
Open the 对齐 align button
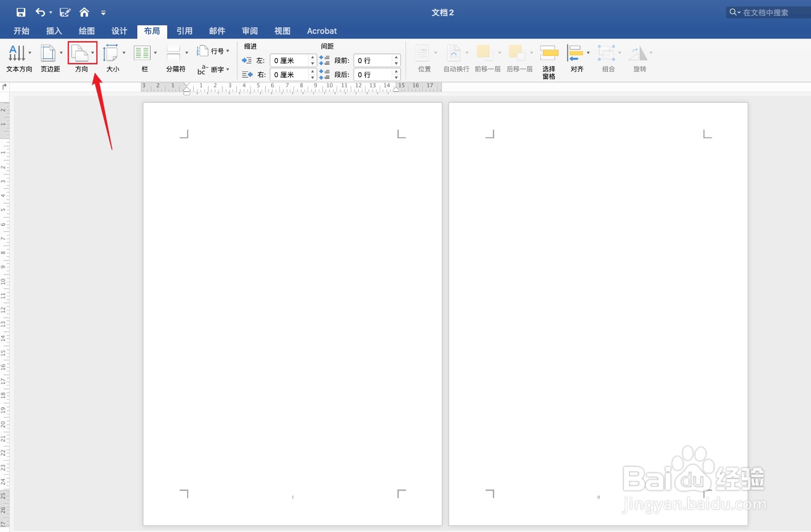tap(577, 58)
